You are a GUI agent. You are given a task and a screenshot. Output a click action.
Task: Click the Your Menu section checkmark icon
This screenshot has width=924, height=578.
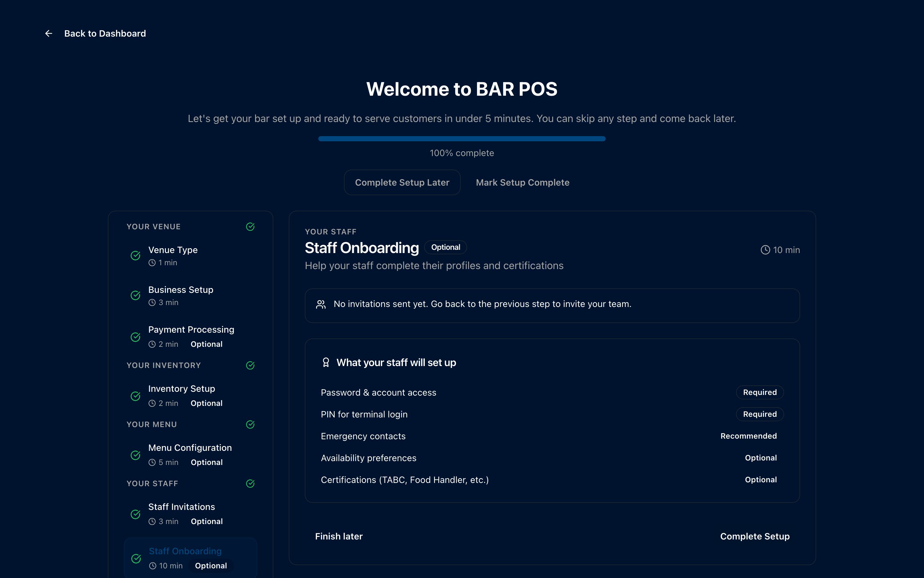[250, 424]
